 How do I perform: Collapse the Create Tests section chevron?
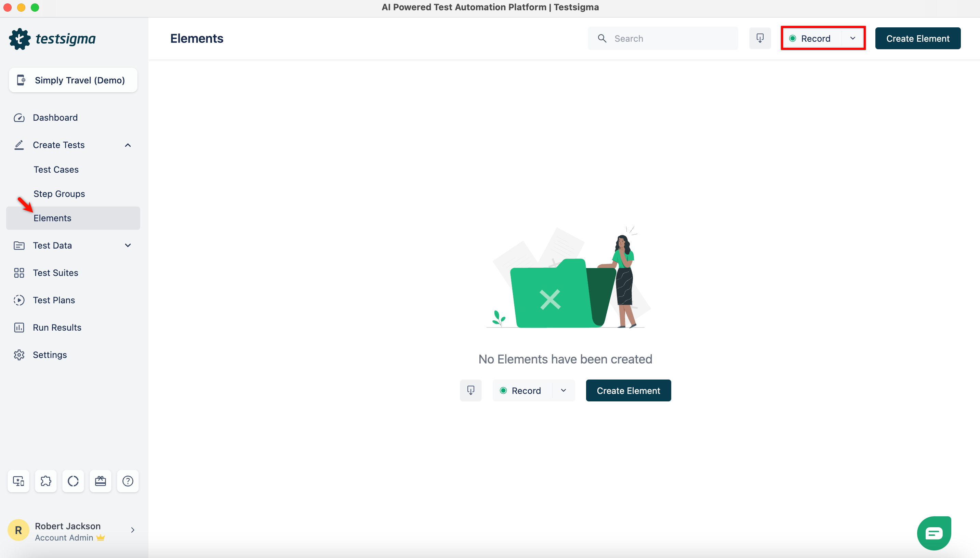tap(128, 145)
